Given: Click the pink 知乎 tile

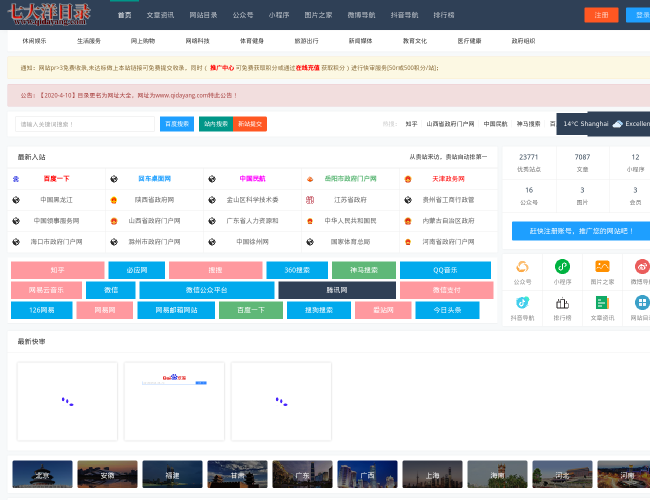Looking at the screenshot, I should tap(58, 270).
